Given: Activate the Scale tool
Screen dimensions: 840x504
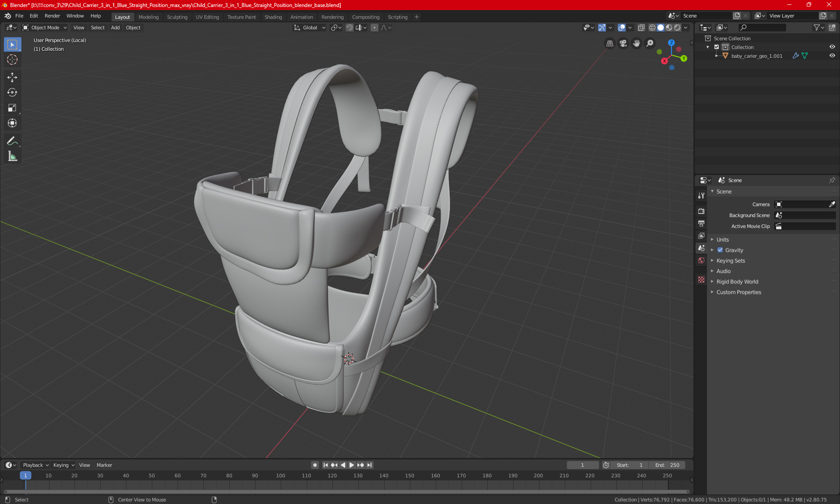Looking at the screenshot, I should tap(12, 108).
